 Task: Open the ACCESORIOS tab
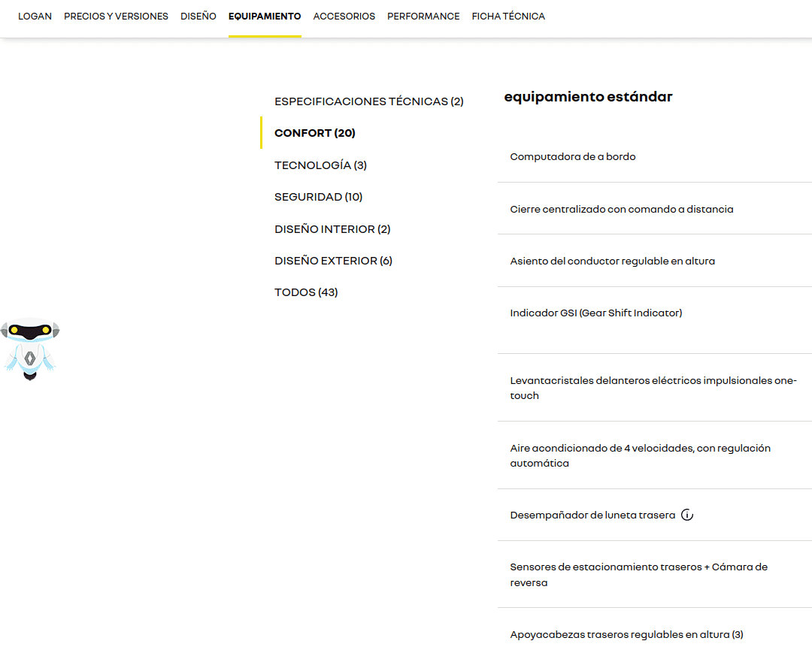coord(344,17)
